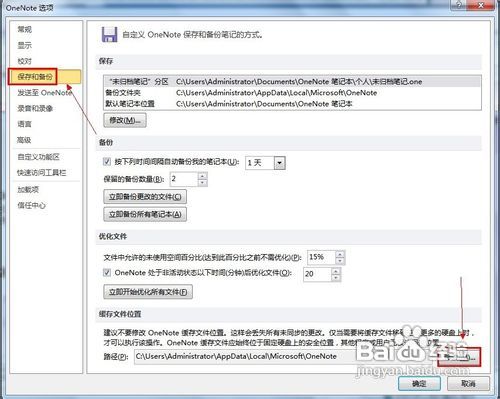Select the 默认笔记本位置 path row
This screenshot has height=399, width=500.
click(292, 104)
